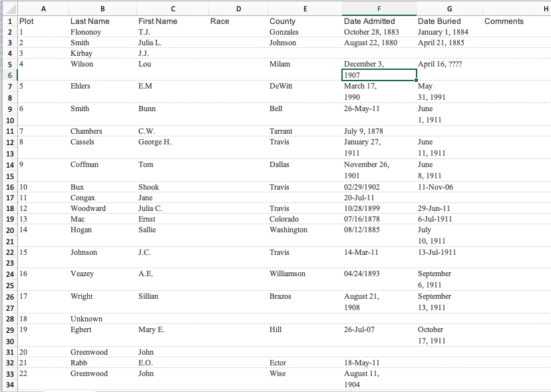
Task: Select row 6 header
Action: [x=9, y=75]
